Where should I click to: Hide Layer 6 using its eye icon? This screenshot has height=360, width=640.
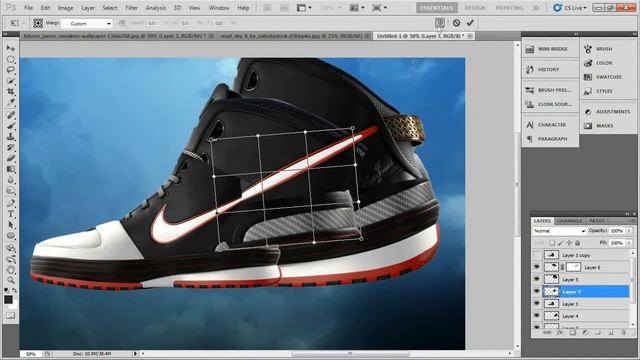pyautogui.click(x=537, y=267)
